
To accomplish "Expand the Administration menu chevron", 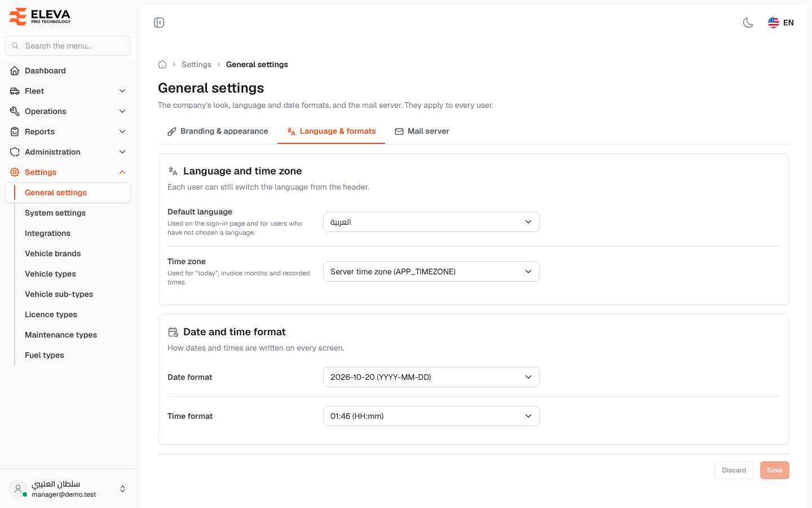I will click(122, 152).
